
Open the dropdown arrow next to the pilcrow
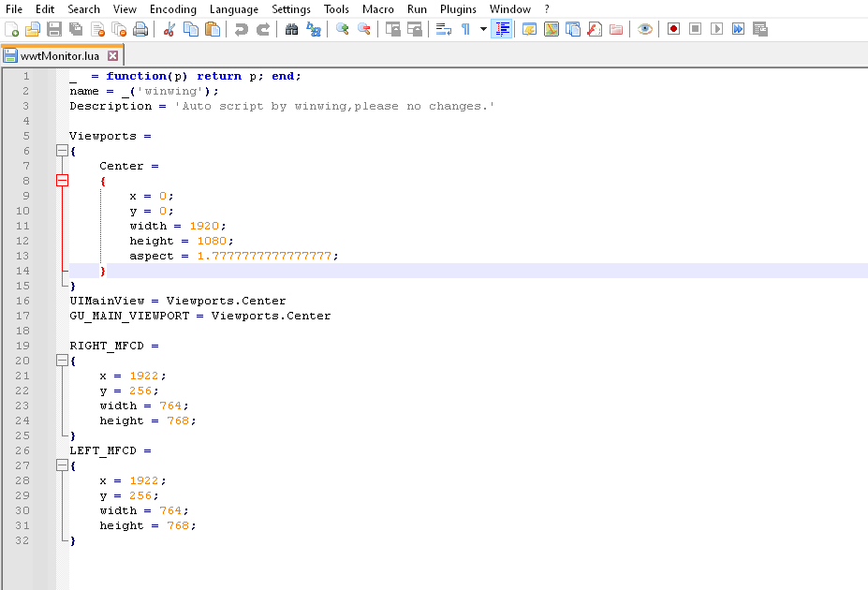tap(483, 29)
